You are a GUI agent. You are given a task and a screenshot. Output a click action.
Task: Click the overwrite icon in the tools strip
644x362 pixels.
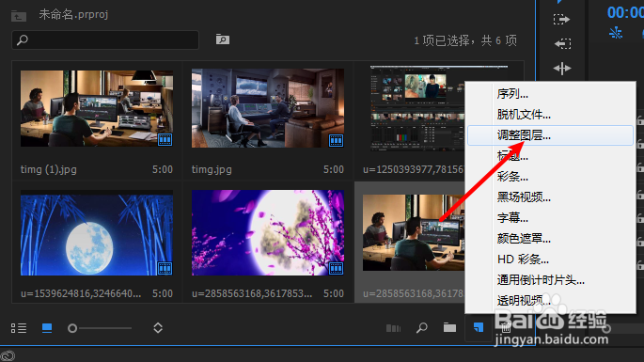coord(562,43)
